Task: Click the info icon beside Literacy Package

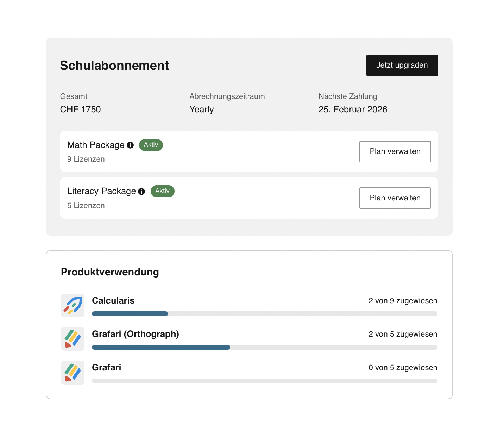Action: 141,192
